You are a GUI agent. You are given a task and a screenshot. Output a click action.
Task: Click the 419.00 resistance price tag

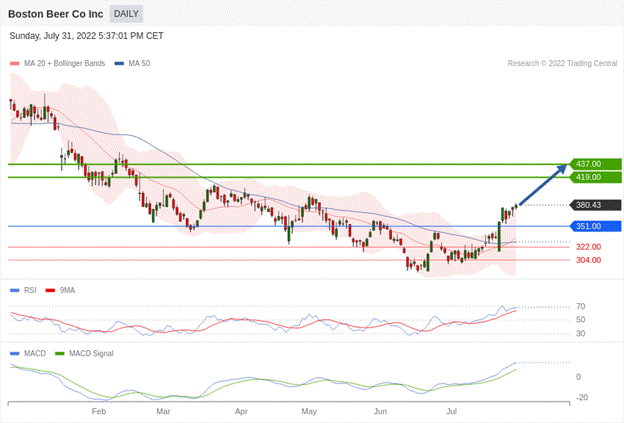pos(595,177)
